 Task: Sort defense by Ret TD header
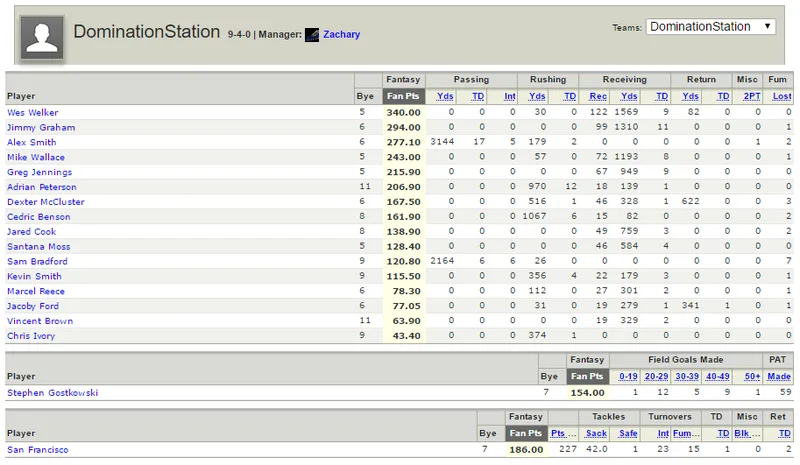click(x=785, y=433)
